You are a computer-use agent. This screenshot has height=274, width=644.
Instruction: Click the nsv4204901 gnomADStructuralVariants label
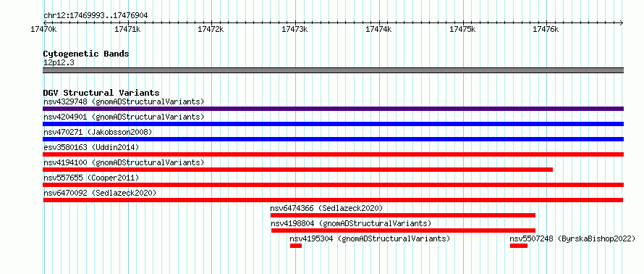pos(124,117)
